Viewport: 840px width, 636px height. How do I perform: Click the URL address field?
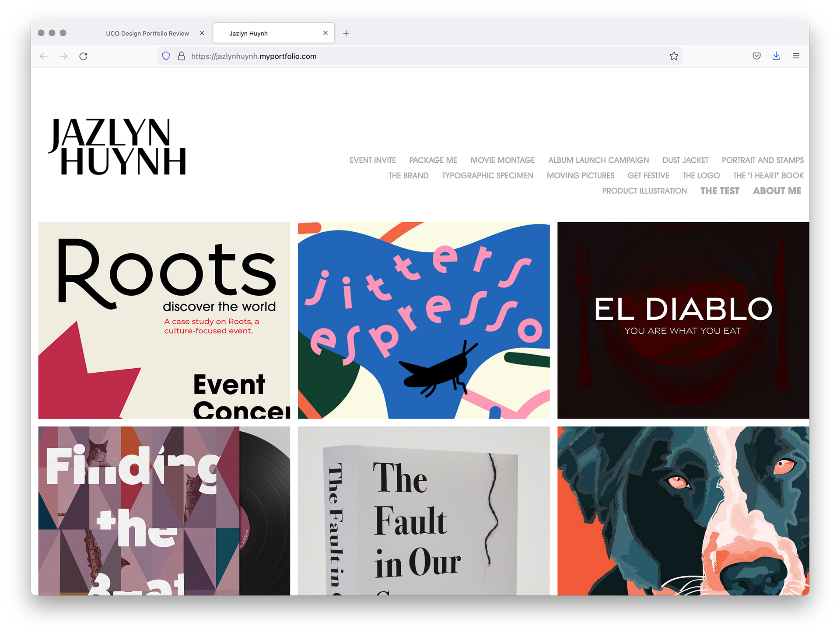pyautogui.click(x=394, y=56)
